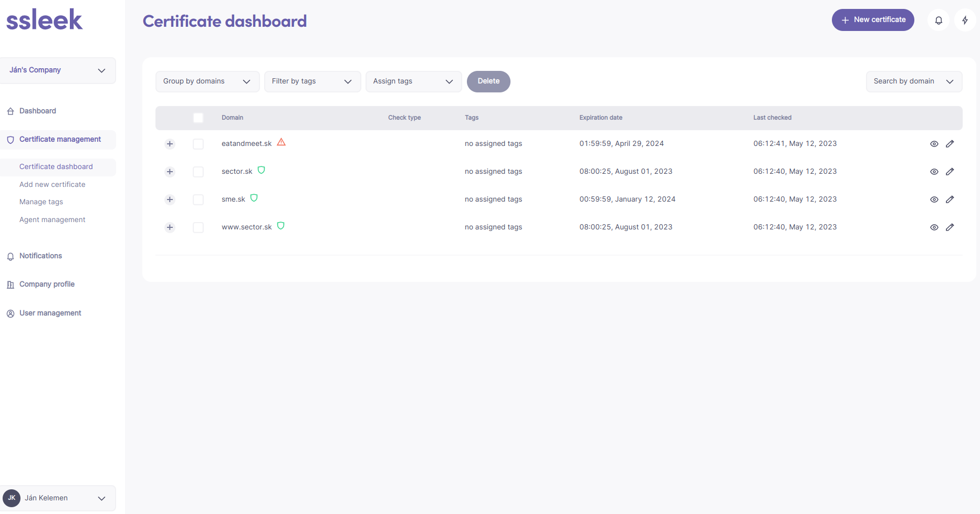Click the New certificate button
The width and height of the screenshot is (980, 514).
[x=872, y=20]
